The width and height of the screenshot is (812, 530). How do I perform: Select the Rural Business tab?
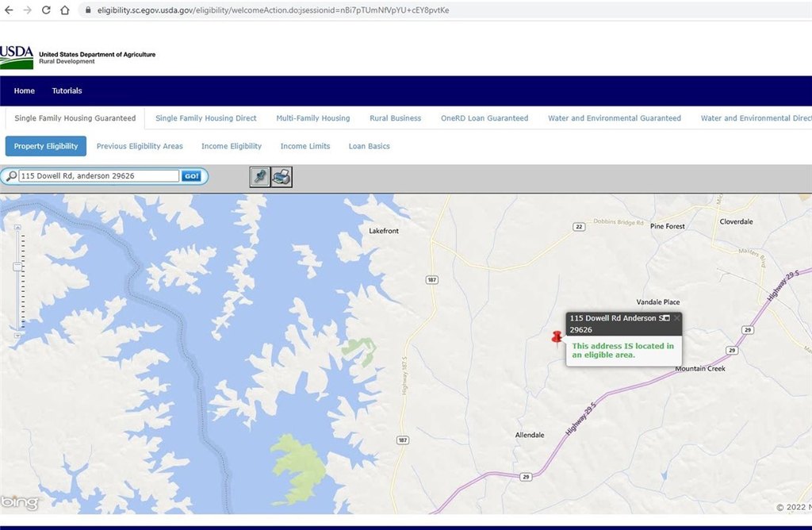click(x=395, y=118)
